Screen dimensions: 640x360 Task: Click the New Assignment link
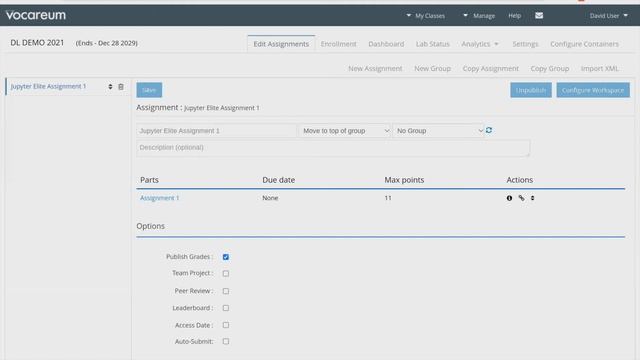[x=375, y=69]
